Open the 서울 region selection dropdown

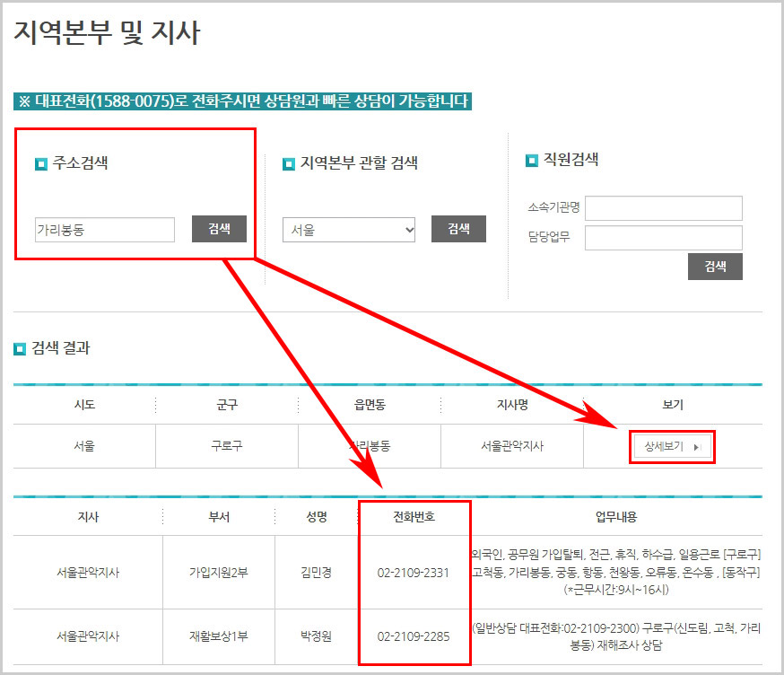[349, 230]
